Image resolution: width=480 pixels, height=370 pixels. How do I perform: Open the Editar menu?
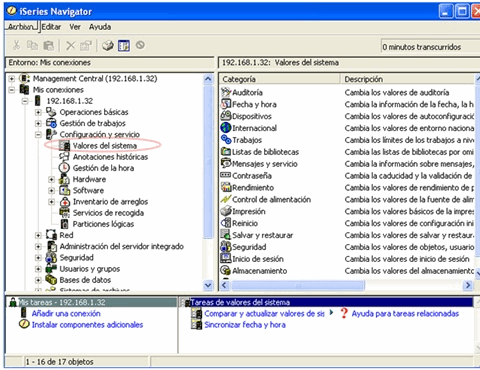pyautogui.click(x=51, y=27)
